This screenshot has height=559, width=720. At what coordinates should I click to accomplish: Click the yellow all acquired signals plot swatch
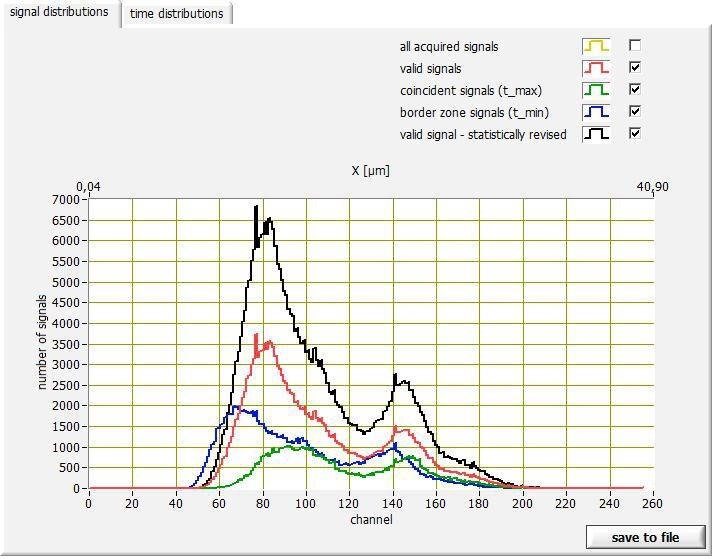[596, 46]
